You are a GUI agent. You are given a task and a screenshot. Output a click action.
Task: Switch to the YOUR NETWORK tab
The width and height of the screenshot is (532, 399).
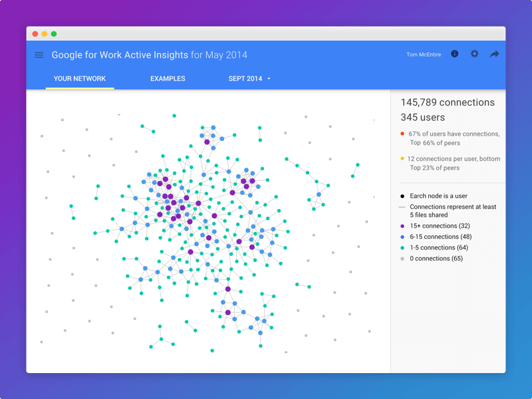point(80,78)
